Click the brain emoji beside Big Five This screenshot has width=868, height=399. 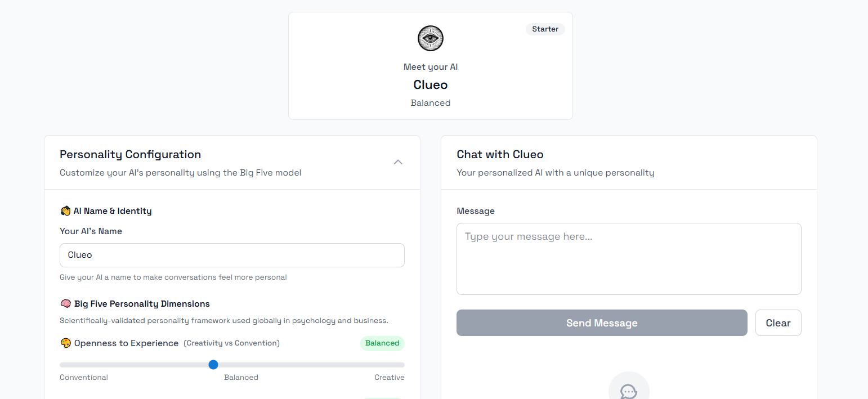[65, 304]
